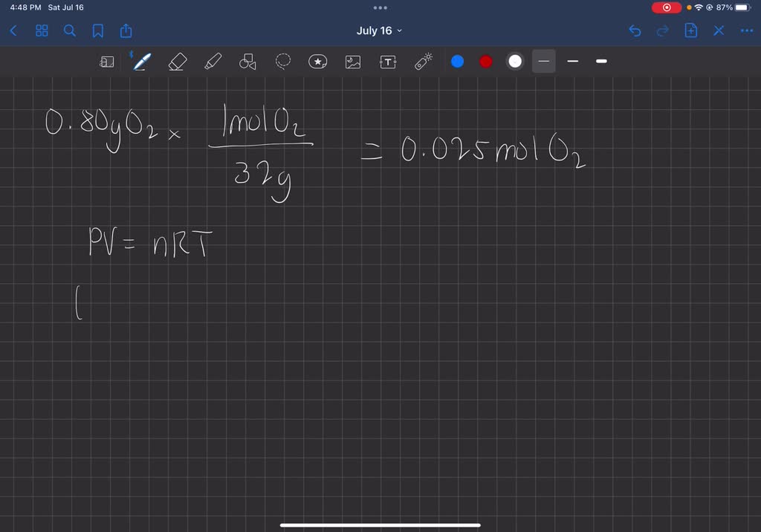
Task: Select the Eraser tool
Action: (x=177, y=62)
